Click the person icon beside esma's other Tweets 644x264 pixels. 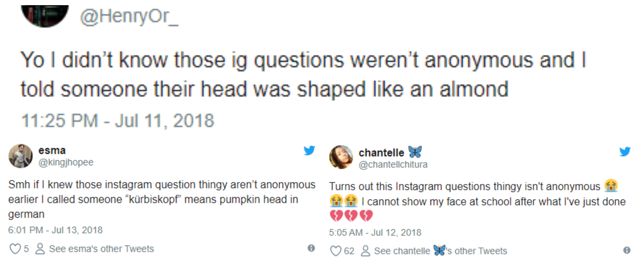point(40,249)
